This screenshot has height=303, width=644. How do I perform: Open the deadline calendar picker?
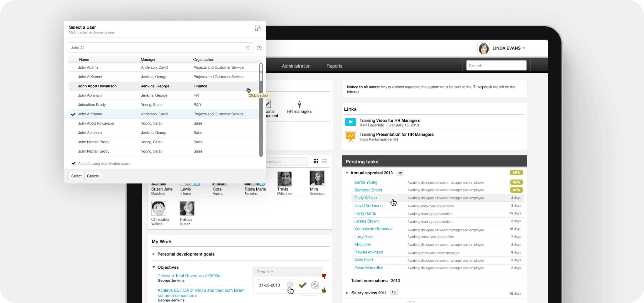click(290, 285)
